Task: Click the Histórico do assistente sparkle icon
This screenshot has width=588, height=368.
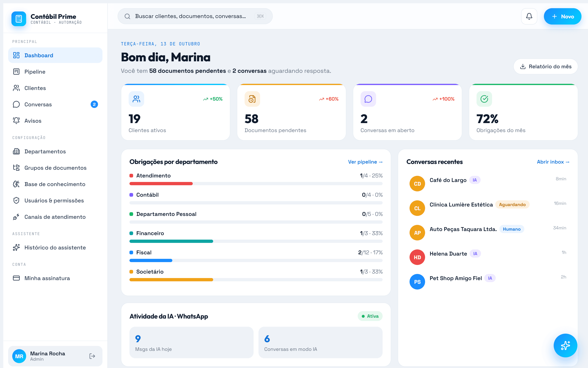Action: point(16,247)
